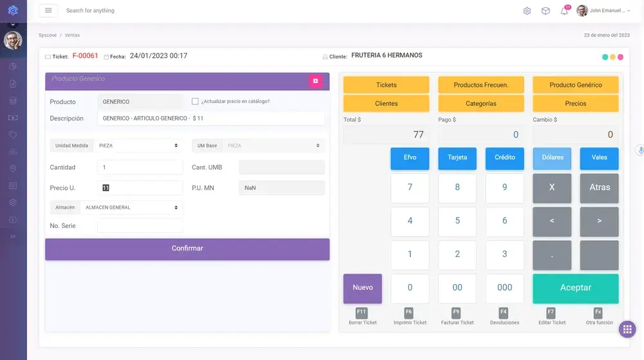Open the Almacén ALMACEN GENERAL dropdown
644x360 pixels.
click(132, 207)
